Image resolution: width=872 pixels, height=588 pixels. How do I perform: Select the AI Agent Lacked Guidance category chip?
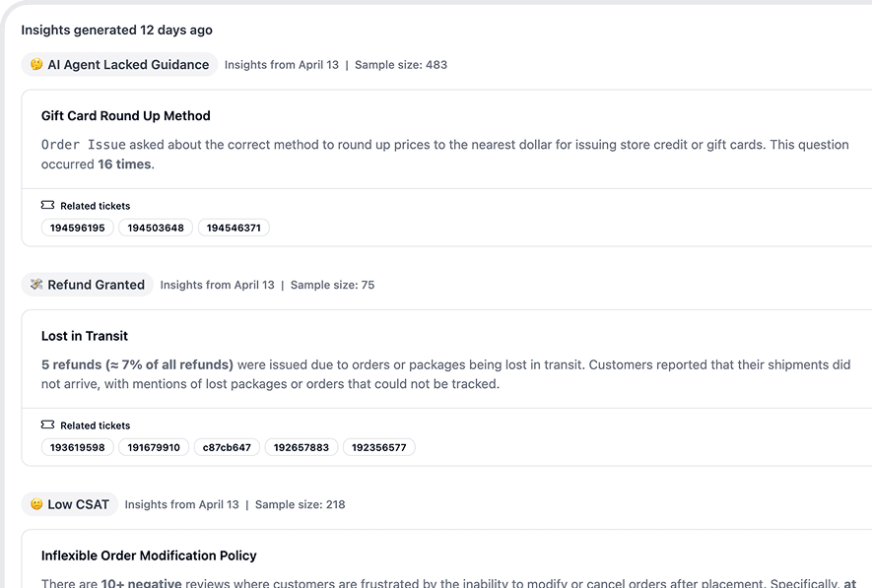[118, 64]
